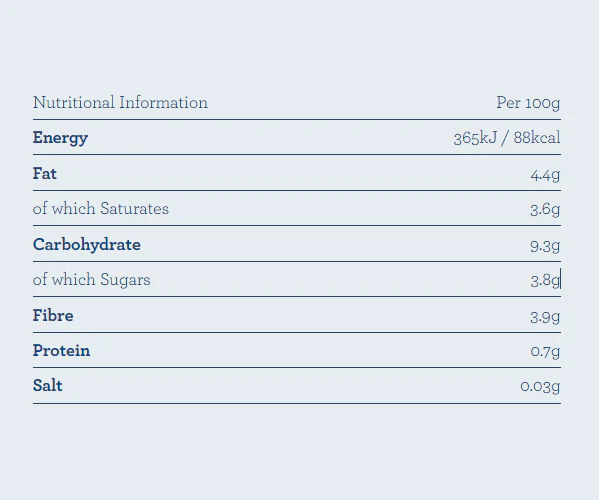Click the Carbohydrate row label

[87, 245]
